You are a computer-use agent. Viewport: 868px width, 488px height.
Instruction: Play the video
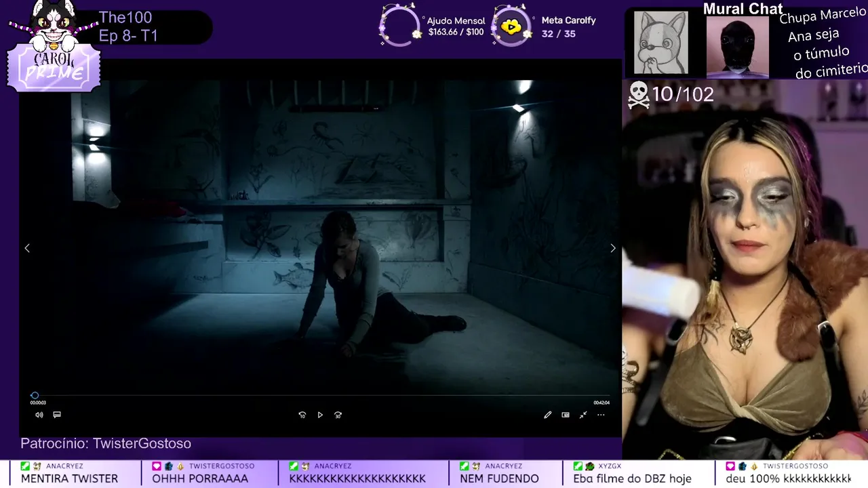[320, 415]
